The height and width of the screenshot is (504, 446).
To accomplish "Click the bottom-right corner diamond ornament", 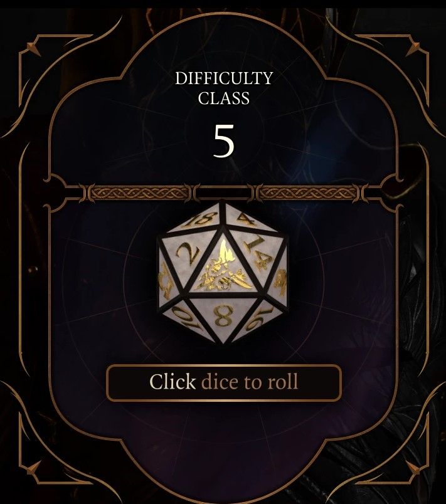I will pos(413,468).
